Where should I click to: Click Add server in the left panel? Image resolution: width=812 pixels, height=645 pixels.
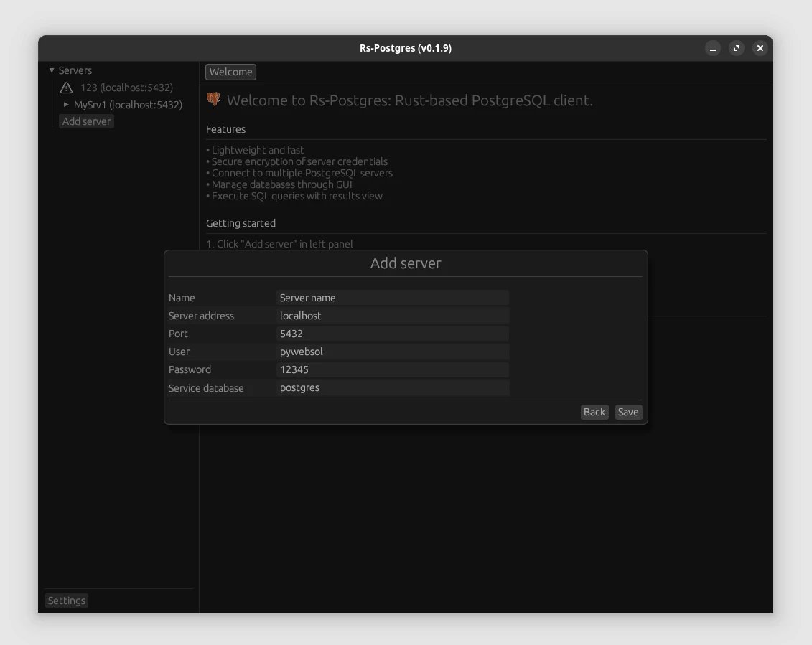click(86, 121)
